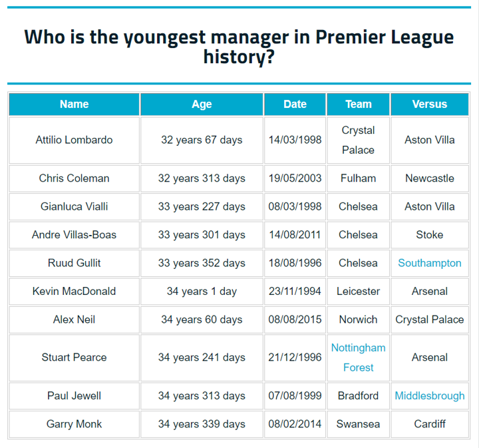Click the Ruud Gullit name cell
The width and height of the screenshot is (479, 448).
(x=74, y=263)
